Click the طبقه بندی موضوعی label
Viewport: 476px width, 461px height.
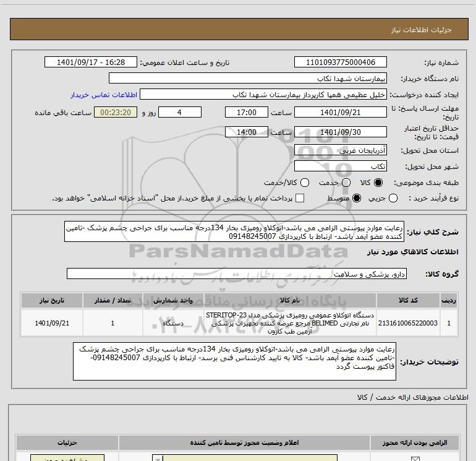(426, 183)
